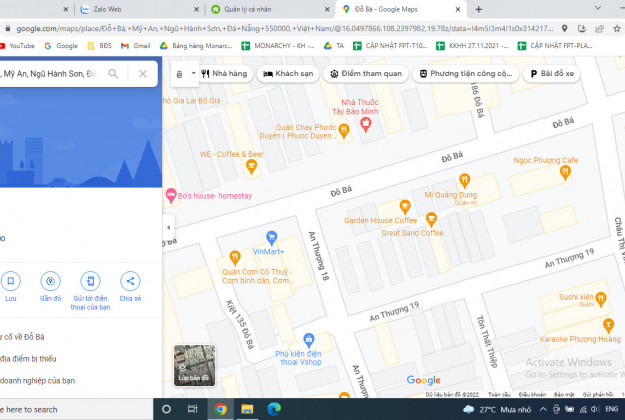Open File Explorer from the taskbar
This screenshot has width=625, height=420.
(x=247, y=409)
